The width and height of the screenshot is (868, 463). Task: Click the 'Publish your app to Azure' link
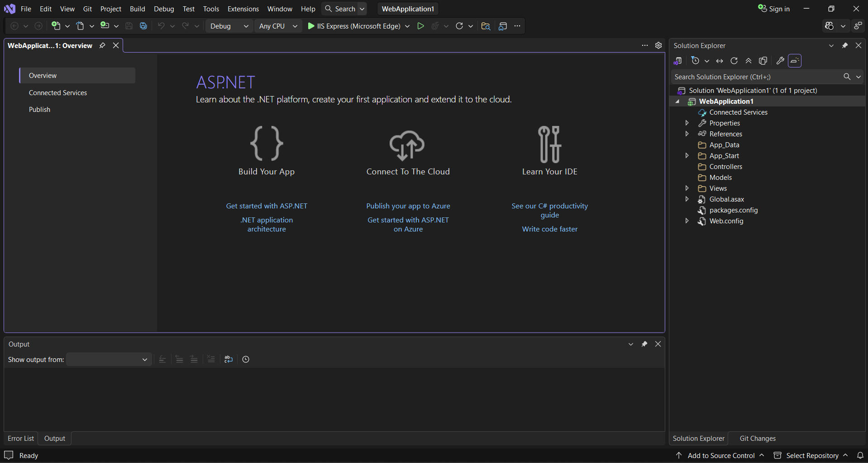click(x=408, y=206)
